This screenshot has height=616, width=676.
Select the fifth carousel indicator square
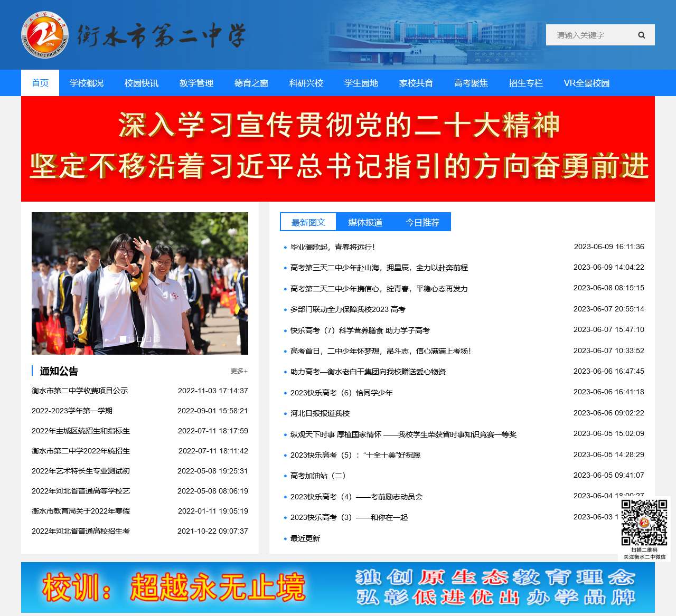click(x=157, y=339)
